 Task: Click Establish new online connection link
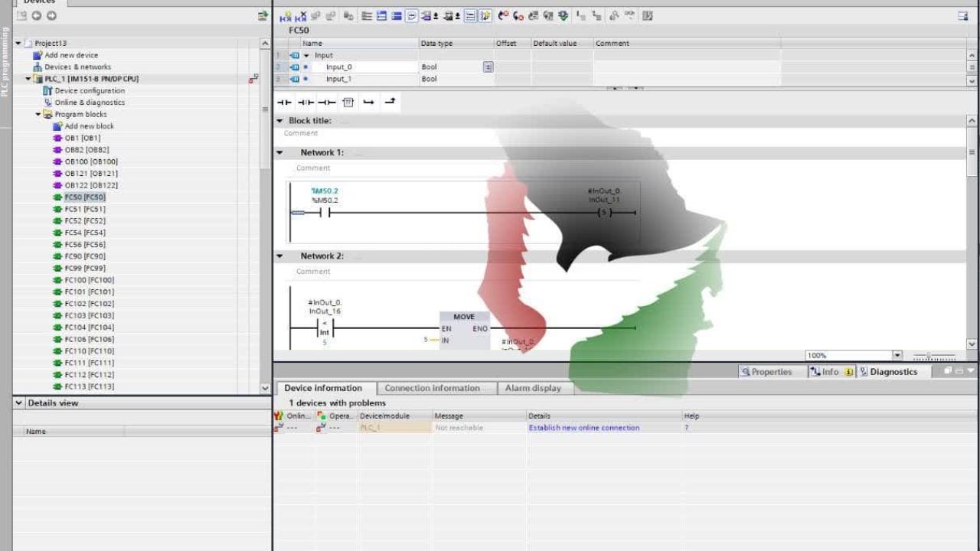pos(583,428)
